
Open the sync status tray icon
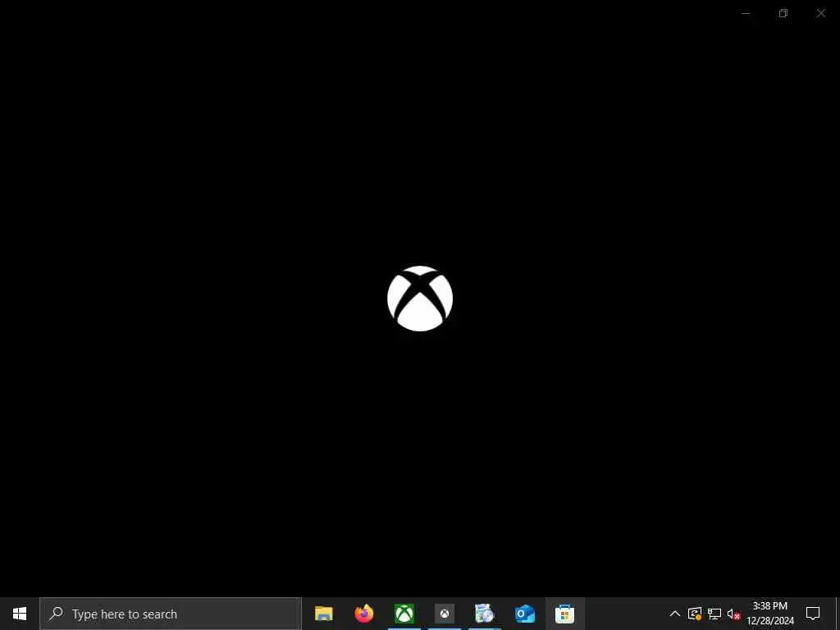[x=695, y=614]
